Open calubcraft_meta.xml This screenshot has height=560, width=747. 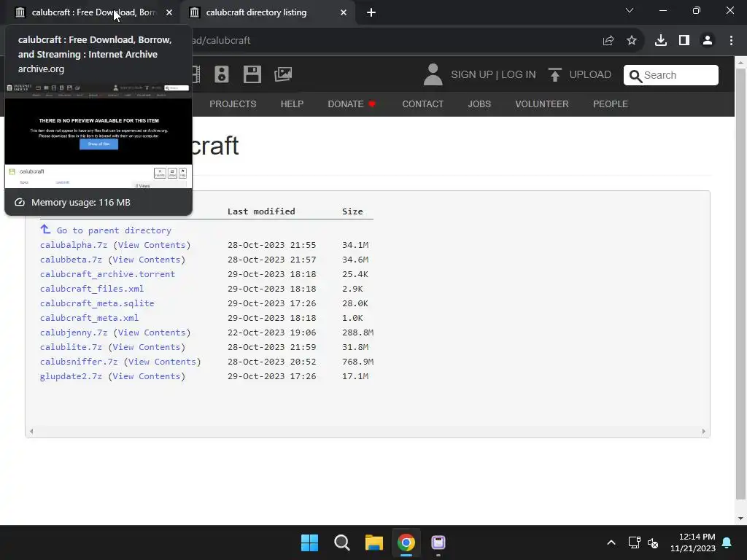[x=89, y=318]
